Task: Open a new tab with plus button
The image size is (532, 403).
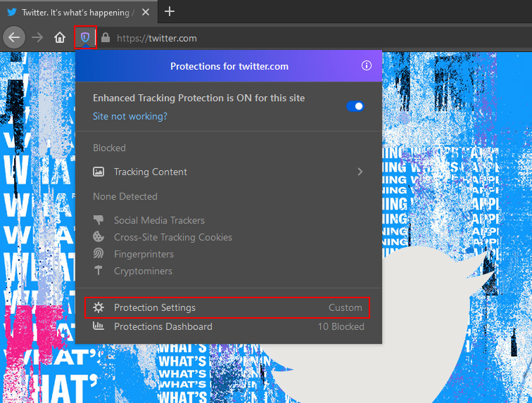Action: pos(170,11)
